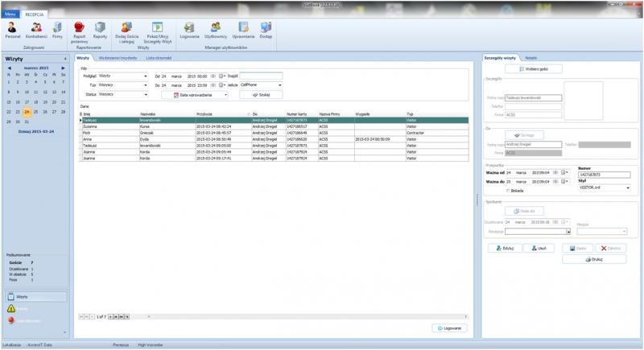Viewport: 644px width, 350px height.
Task: Click the Nazwisko column header
Action: [x=167, y=114]
